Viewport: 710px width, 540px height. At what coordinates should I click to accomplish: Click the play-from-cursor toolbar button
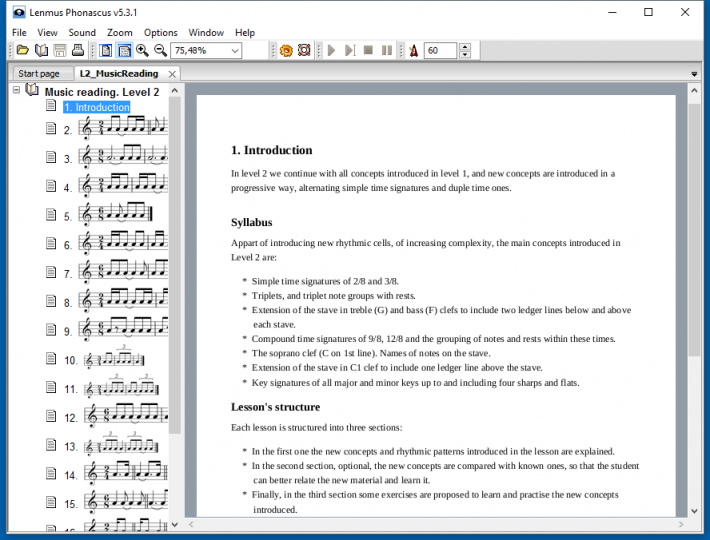350,50
